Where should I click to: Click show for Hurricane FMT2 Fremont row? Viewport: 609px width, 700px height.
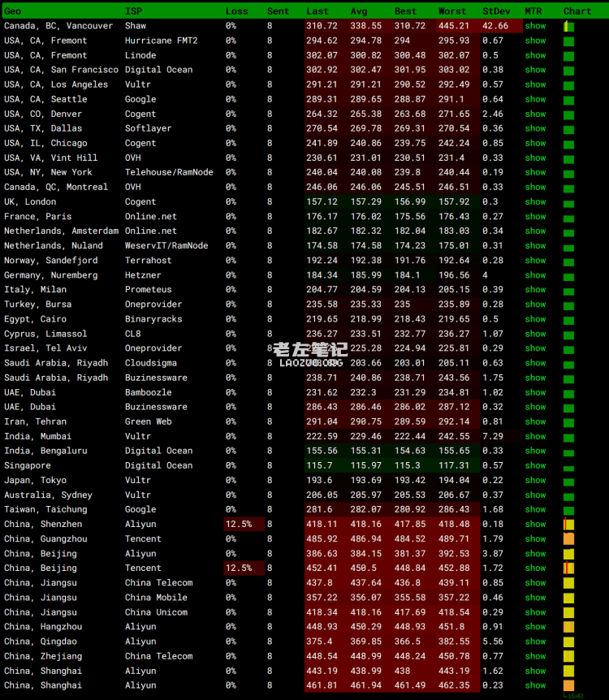tap(535, 41)
